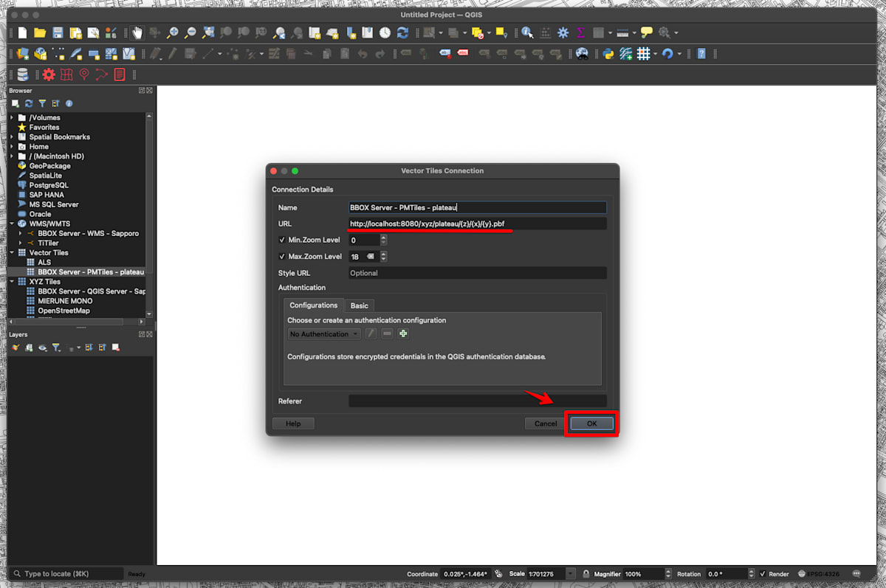Collapse the Vector Tiles node
886x588 pixels.
tap(12, 253)
